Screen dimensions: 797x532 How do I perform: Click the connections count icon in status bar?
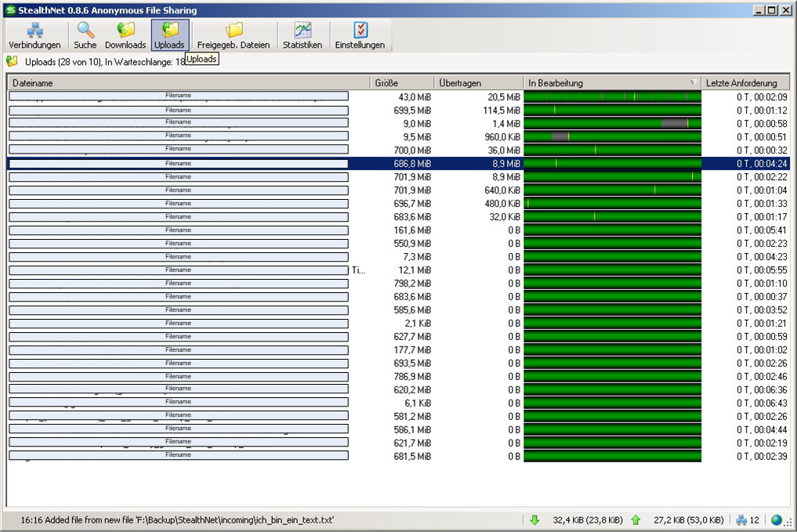[741, 519]
